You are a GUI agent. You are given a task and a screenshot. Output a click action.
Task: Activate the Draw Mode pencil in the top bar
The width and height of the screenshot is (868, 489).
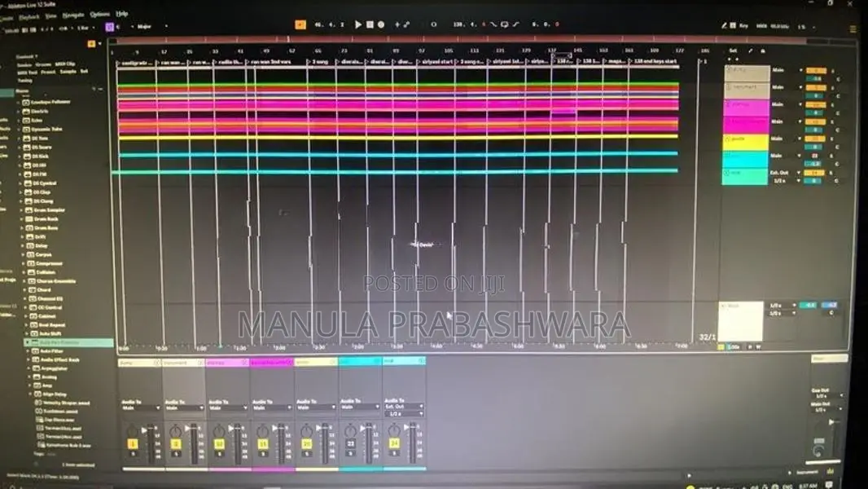pyautogui.click(x=724, y=25)
